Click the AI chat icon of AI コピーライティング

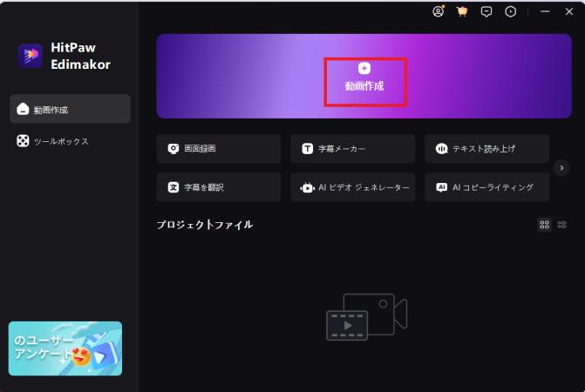(x=441, y=187)
